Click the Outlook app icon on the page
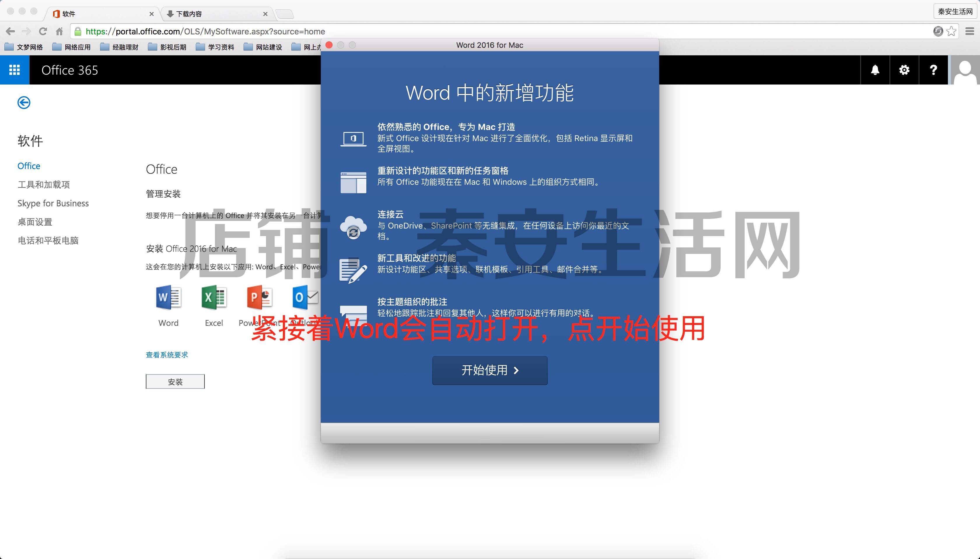Image resolution: width=980 pixels, height=559 pixels. coord(305,297)
